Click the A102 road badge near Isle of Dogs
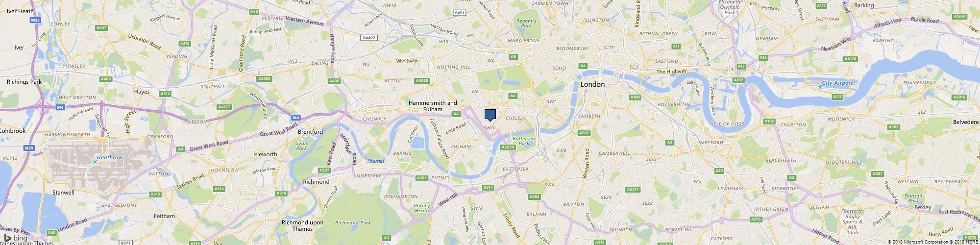 click(x=769, y=121)
